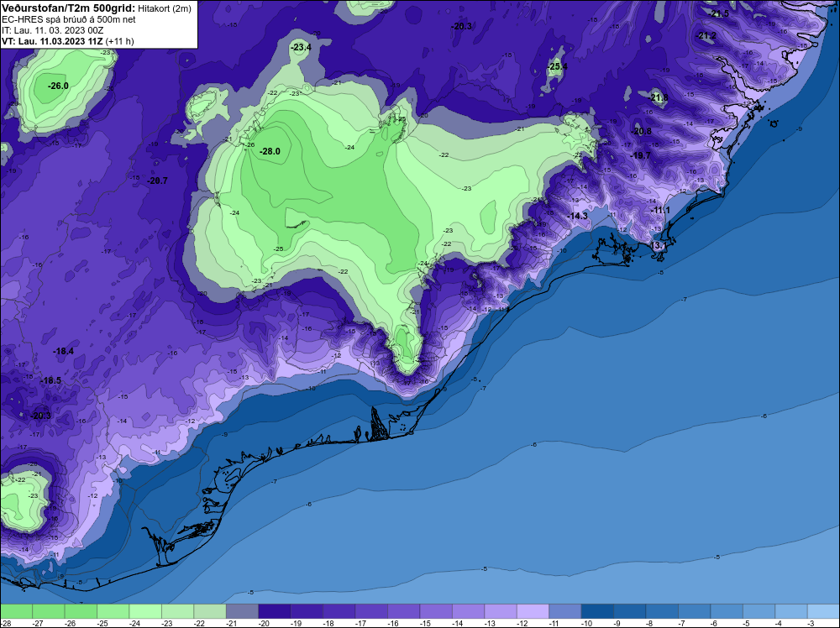Screen dimensions: 840x628
Task: Select the lavender -12 legend swatch
Action: point(533,611)
